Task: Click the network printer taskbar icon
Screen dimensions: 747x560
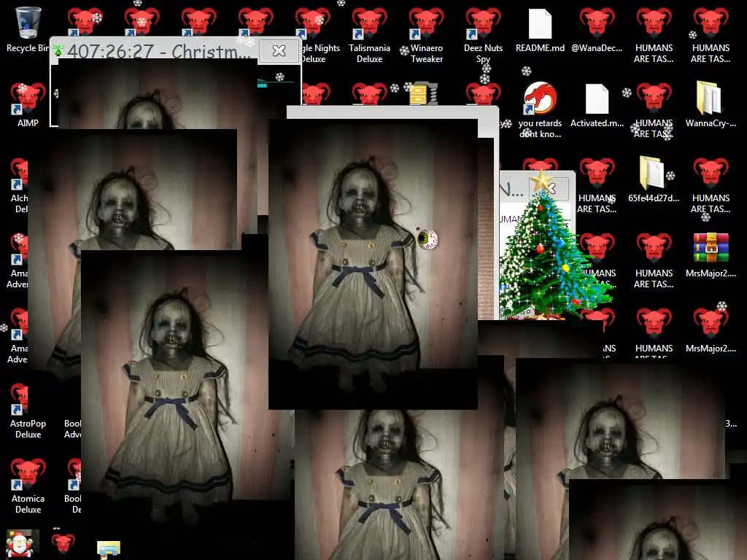Action: [109, 549]
